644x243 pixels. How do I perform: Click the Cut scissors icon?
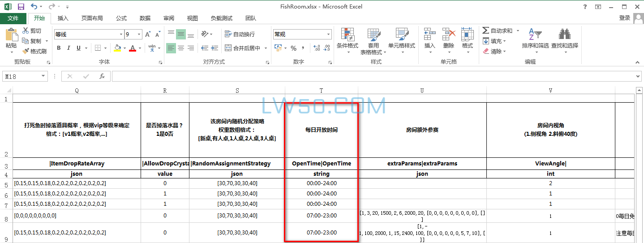point(26,30)
